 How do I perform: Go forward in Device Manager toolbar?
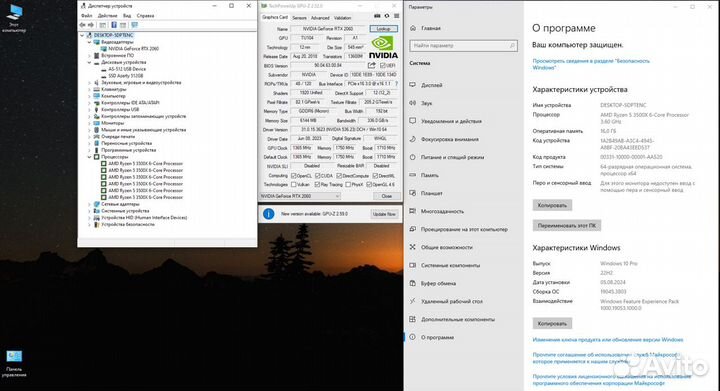pyautogui.click(x=90, y=25)
